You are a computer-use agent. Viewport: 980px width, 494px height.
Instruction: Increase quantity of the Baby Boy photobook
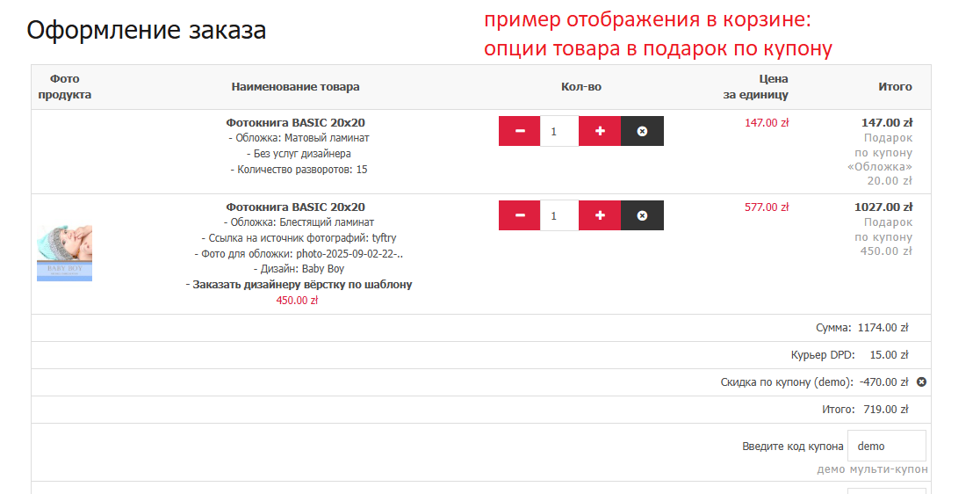tap(600, 215)
